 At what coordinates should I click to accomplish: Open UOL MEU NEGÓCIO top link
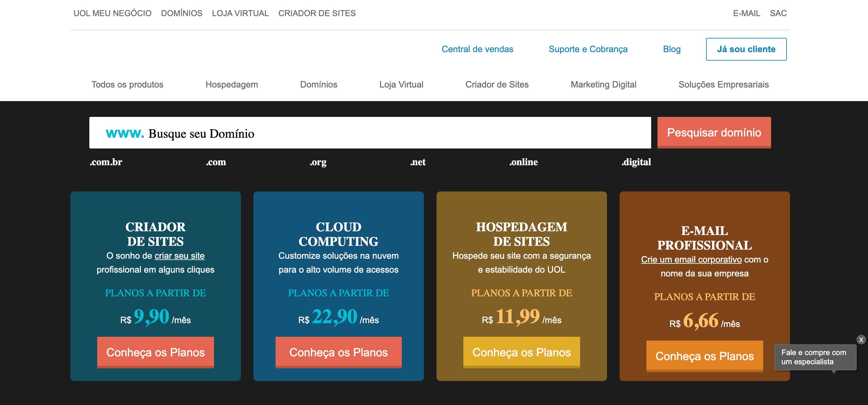[113, 13]
